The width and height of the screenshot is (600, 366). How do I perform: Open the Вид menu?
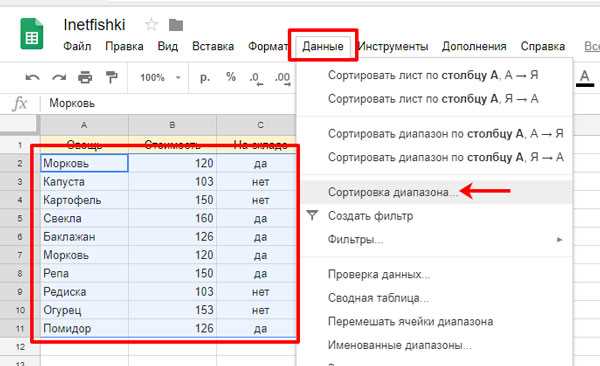pyautogui.click(x=168, y=46)
